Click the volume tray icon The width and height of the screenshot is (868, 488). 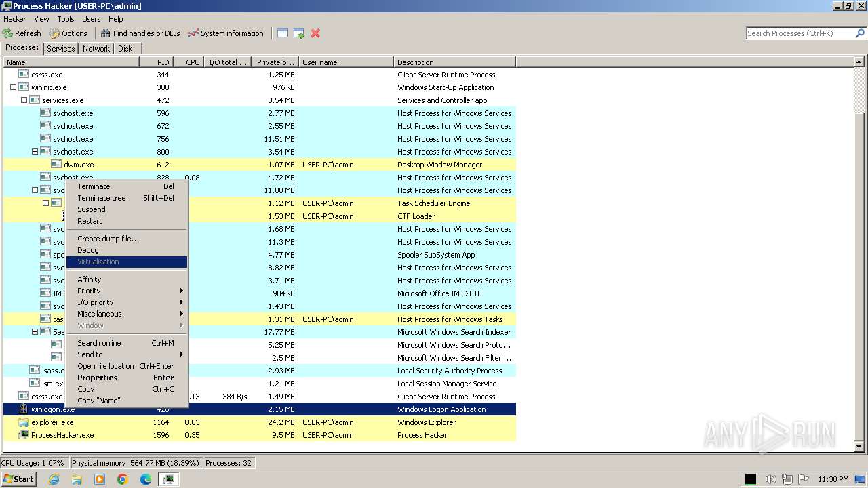click(770, 479)
